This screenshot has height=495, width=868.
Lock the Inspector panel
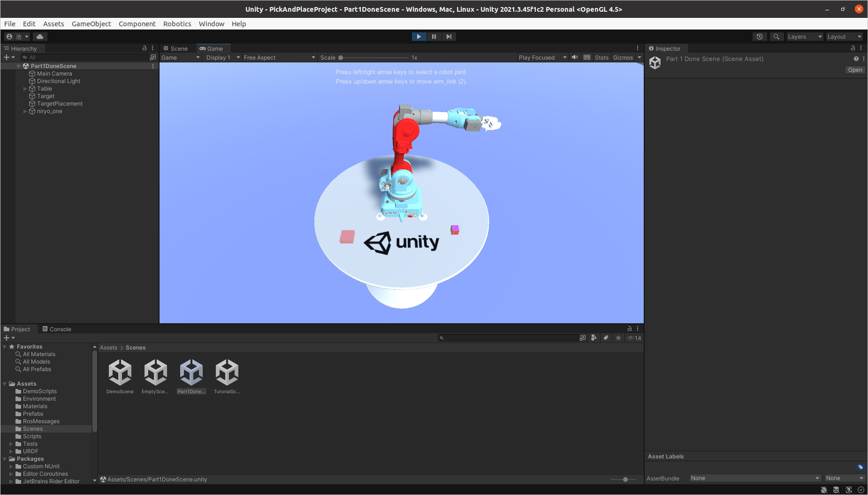pyautogui.click(x=853, y=48)
